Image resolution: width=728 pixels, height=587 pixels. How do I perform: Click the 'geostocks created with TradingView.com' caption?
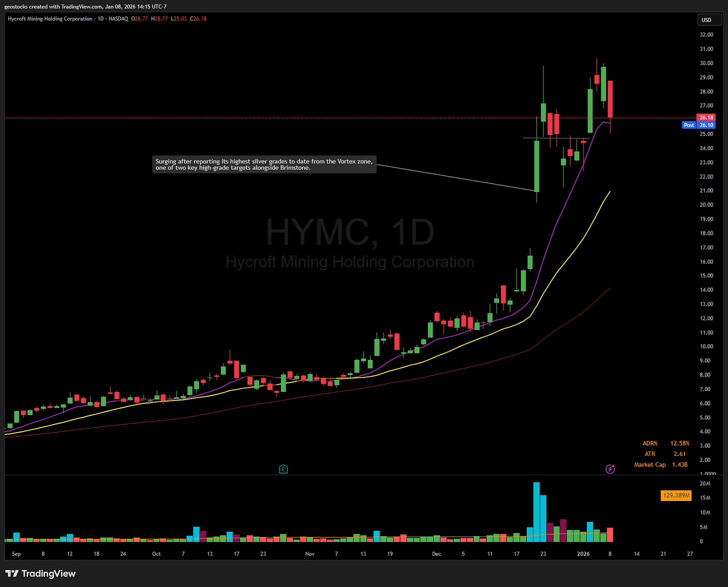(54, 6)
